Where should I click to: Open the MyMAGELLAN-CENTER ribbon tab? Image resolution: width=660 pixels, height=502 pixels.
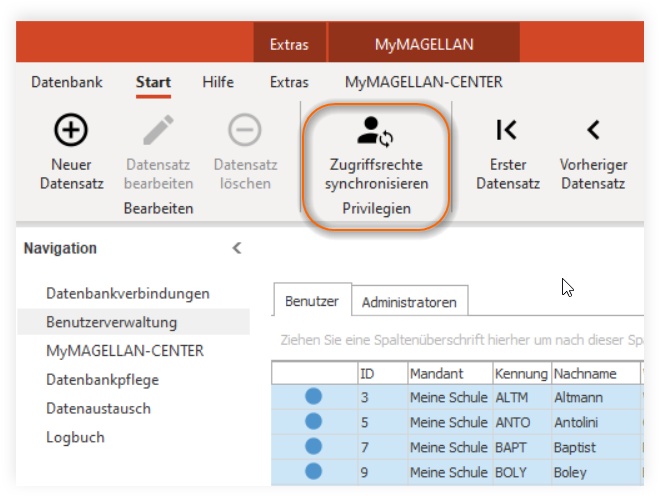point(423,82)
